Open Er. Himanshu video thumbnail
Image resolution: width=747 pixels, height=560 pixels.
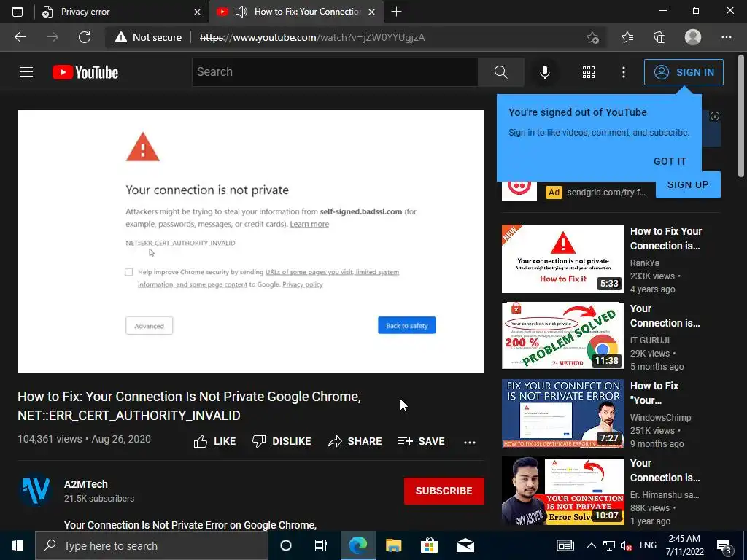click(x=562, y=491)
